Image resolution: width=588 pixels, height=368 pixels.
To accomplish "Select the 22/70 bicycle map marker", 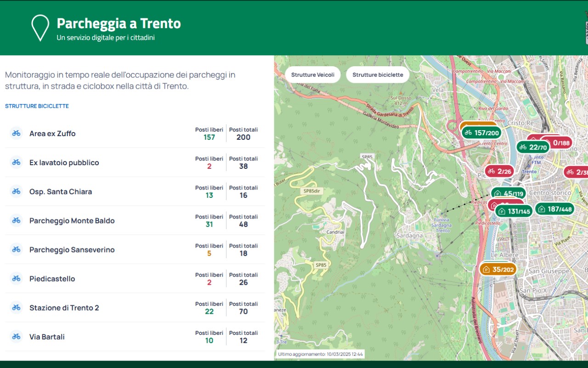I will pyautogui.click(x=533, y=147).
